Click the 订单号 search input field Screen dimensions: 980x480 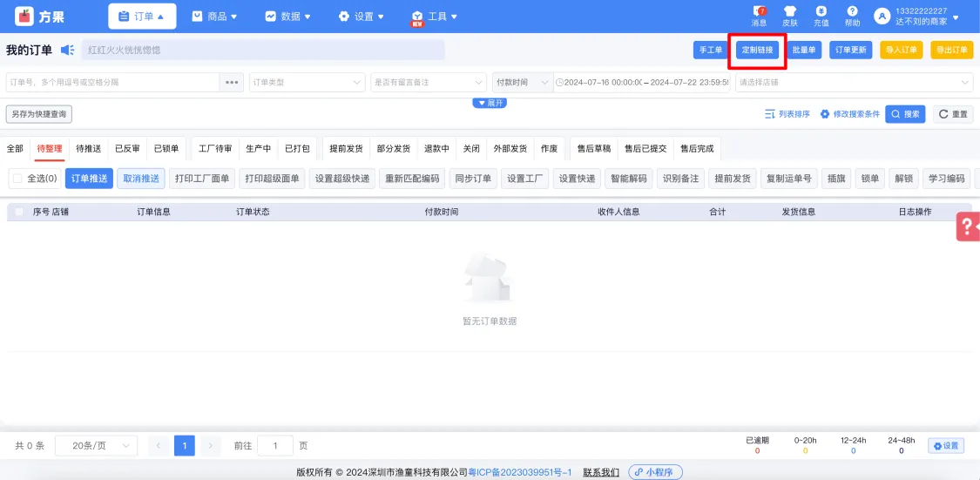pos(112,82)
